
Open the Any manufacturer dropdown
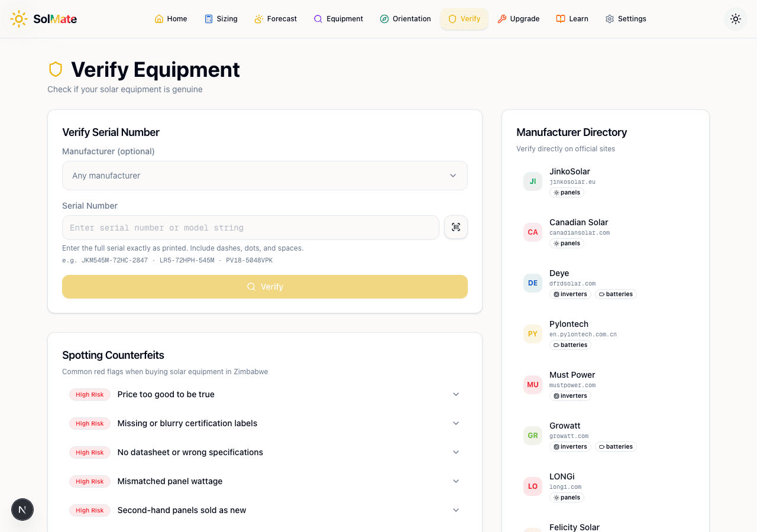click(264, 176)
